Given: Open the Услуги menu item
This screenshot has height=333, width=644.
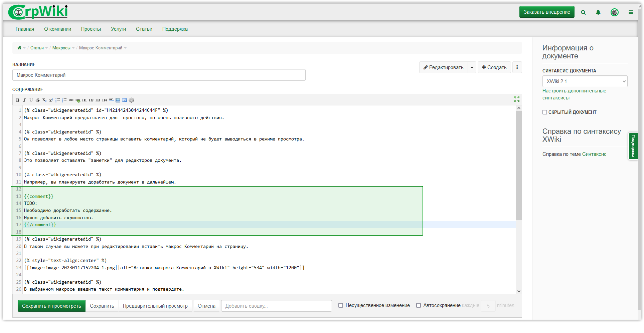Looking at the screenshot, I should pyautogui.click(x=118, y=29).
